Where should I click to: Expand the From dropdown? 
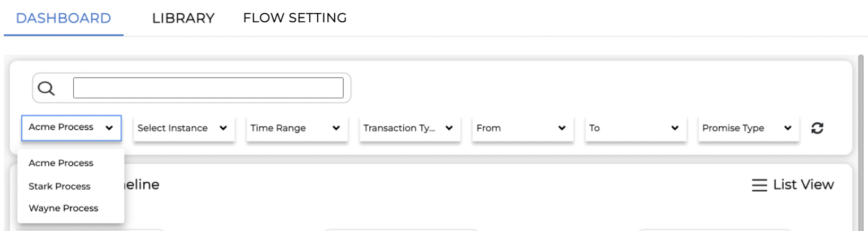tap(523, 128)
